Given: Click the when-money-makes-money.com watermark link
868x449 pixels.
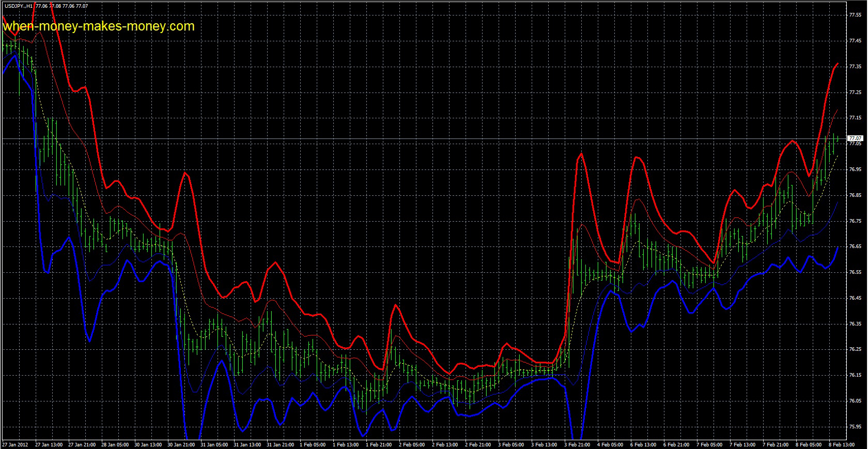Looking at the screenshot, I should point(99,26).
